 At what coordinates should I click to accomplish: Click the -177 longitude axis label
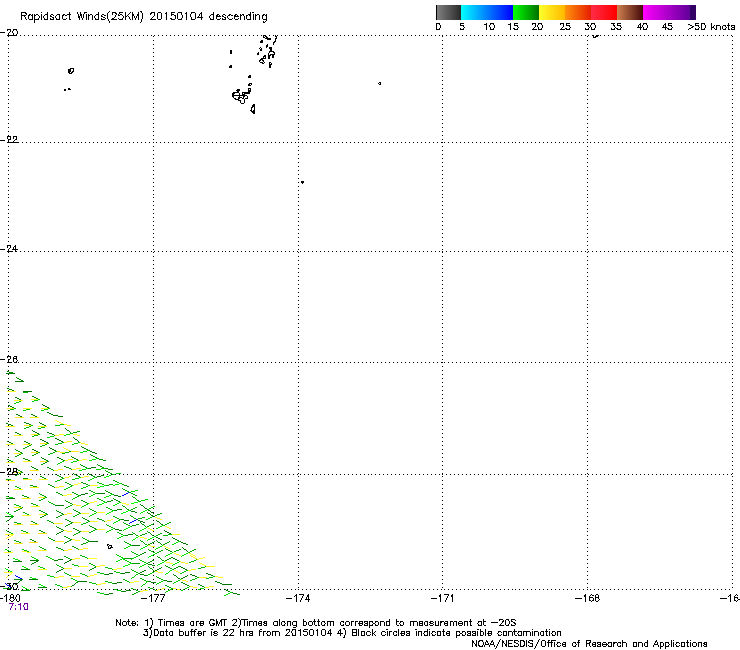click(x=153, y=598)
